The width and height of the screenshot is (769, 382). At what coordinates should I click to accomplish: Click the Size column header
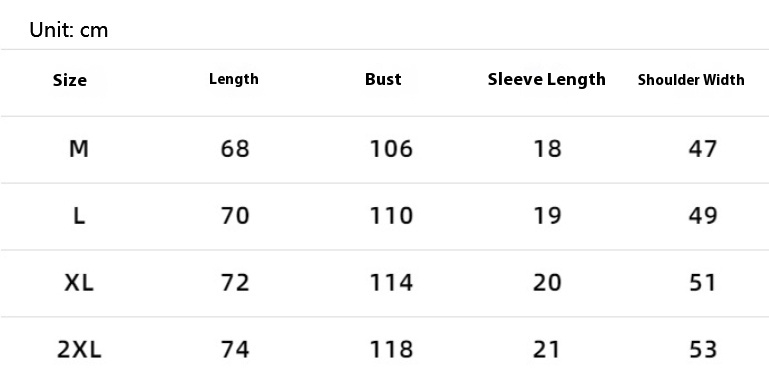coord(70,80)
